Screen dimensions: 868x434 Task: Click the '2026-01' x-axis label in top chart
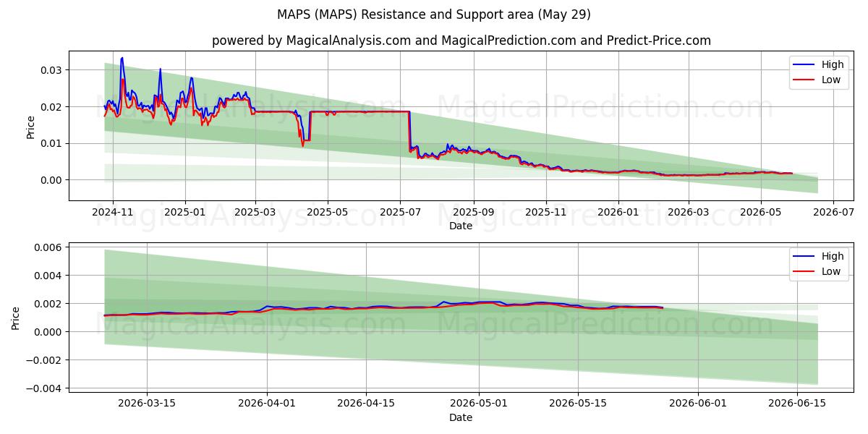click(619, 213)
